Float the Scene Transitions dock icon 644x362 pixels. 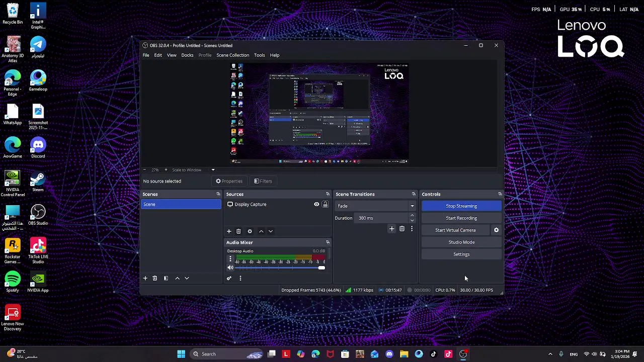point(414,194)
